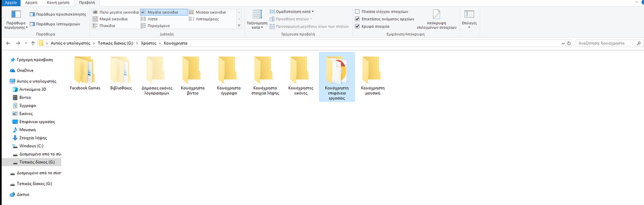Select Αυτός ο υπολογιστής in sidebar
The width and height of the screenshot is (644, 205).
36,81
